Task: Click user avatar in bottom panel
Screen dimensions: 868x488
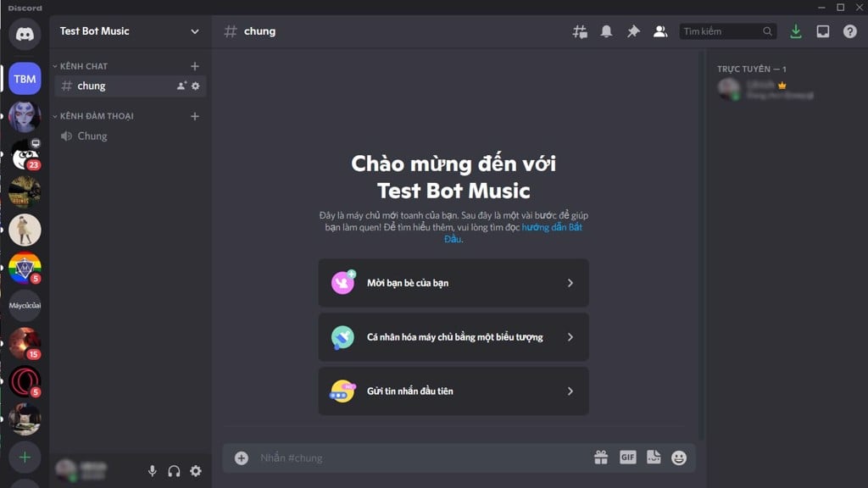Action: point(66,470)
